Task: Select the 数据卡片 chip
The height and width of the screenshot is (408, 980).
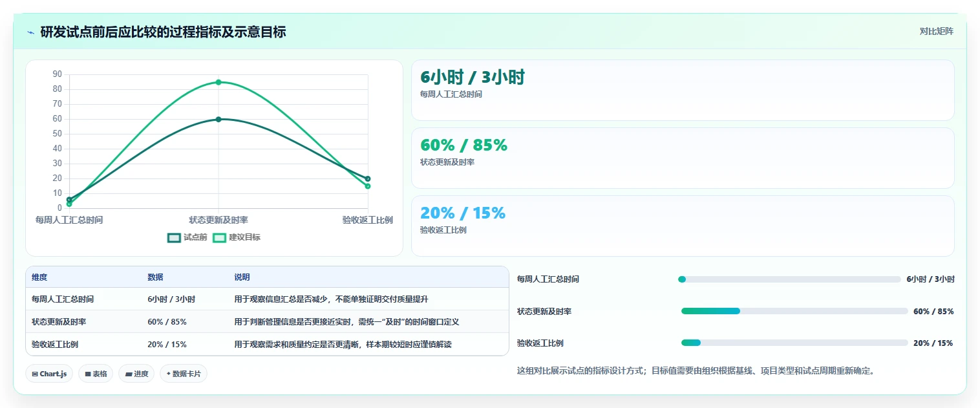Action: click(x=184, y=374)
